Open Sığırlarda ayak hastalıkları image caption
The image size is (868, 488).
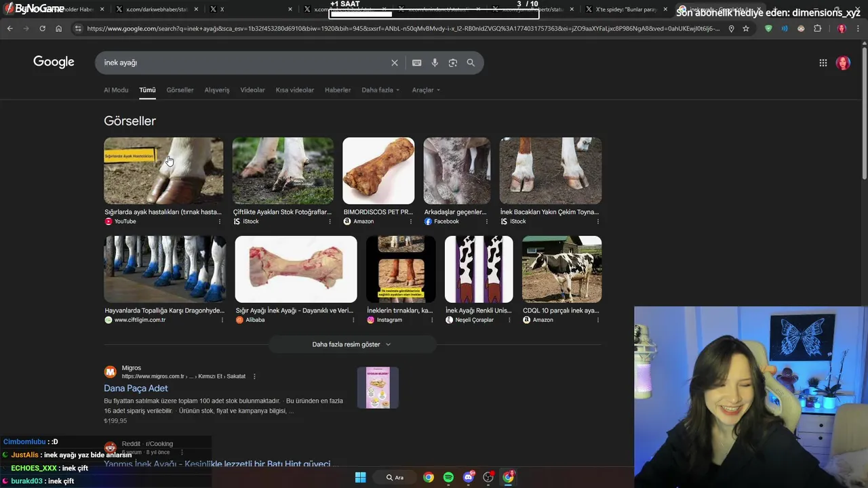point(163,212)
